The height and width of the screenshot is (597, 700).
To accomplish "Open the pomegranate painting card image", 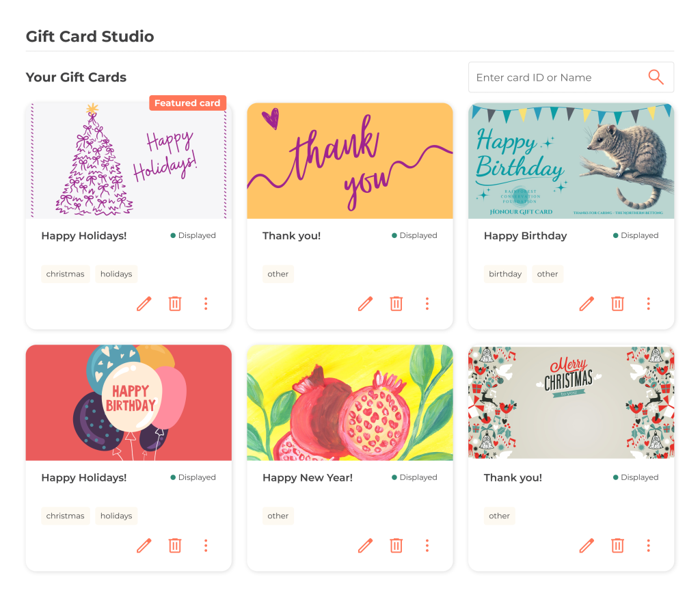I will pyautogui.click(x=350, y=402).
